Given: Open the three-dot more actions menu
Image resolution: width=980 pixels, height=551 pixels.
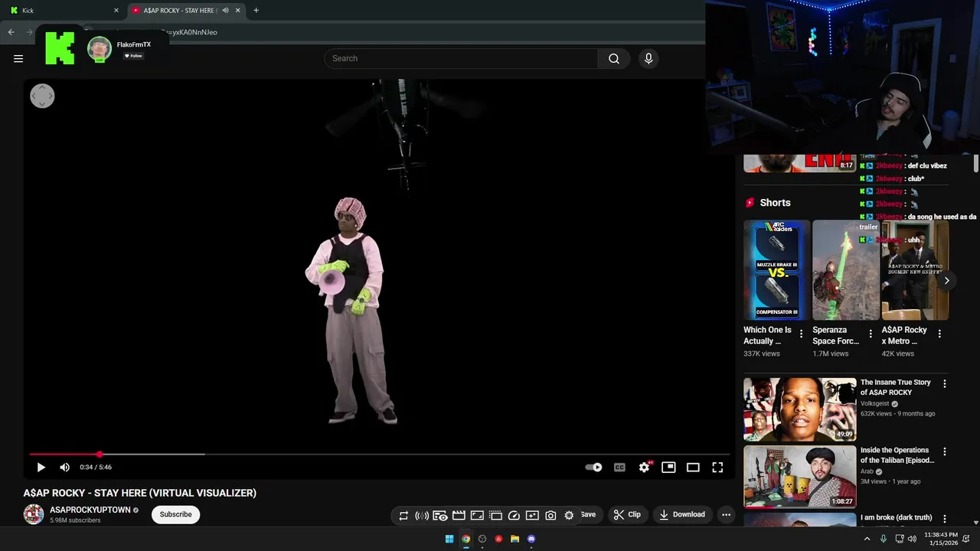Looking at the screenshot, I should pos(726,514).
